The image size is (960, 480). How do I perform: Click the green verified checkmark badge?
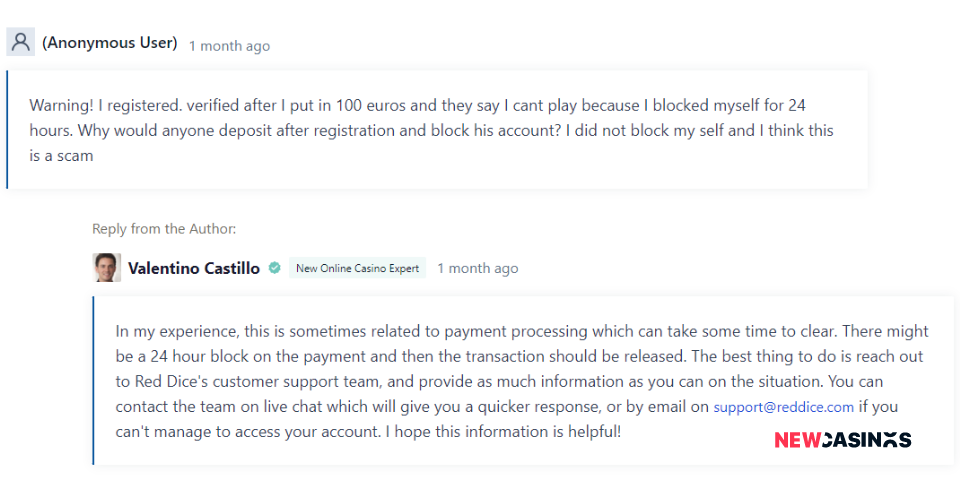point(274,268)
